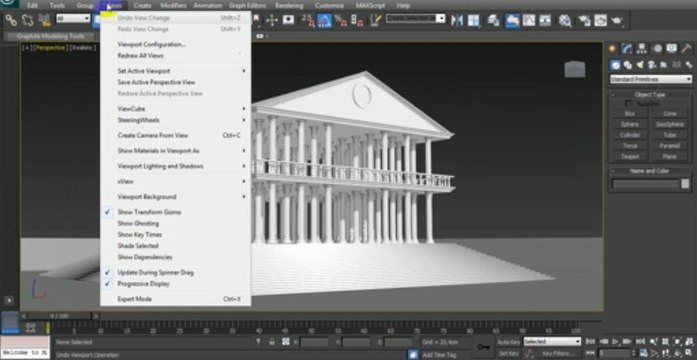The height and width of the screenshot is (360, 697).
Task: Click the Cylinder primitive button
Action: 629,135
